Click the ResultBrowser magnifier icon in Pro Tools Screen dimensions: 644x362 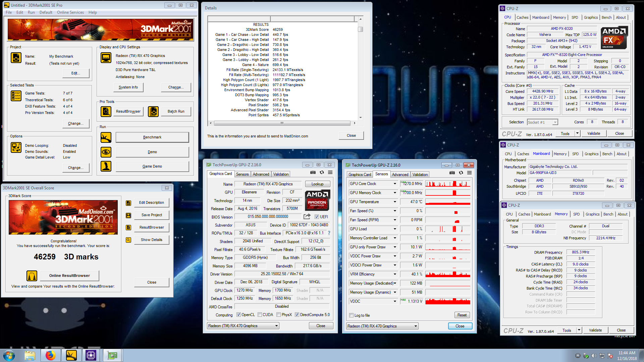click(106, 111)
